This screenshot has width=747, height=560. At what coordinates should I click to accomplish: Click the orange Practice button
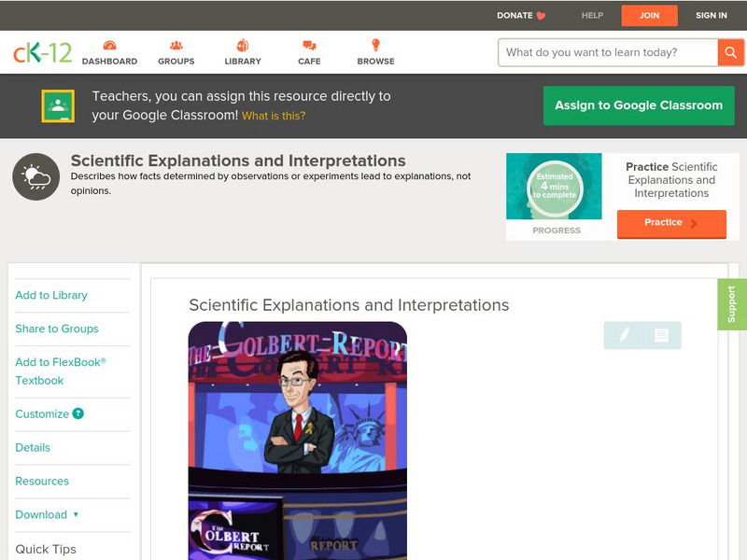pyautogui.click(x=671, y=224)
